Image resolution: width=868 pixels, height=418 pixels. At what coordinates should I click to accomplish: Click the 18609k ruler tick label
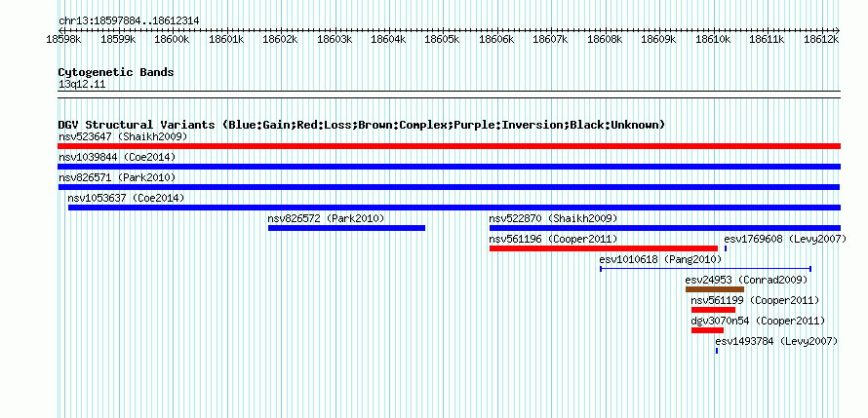pos(658,39)
